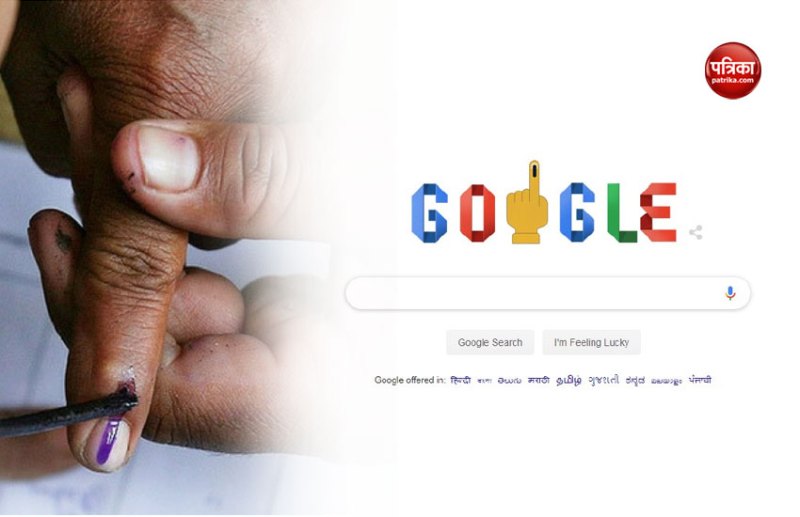Click the red O doodle letter
The width and height of the screenshot is (800, 517).
(477, 213)
